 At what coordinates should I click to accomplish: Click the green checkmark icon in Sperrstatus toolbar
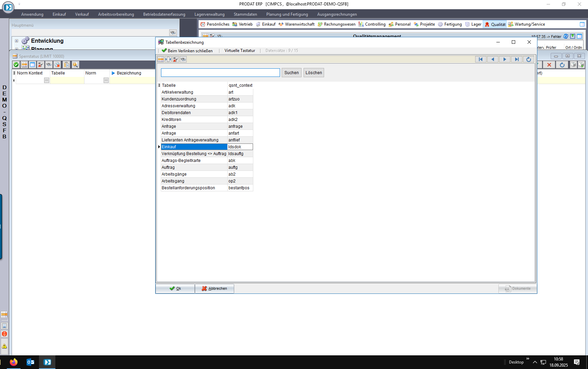pos(16,65)
